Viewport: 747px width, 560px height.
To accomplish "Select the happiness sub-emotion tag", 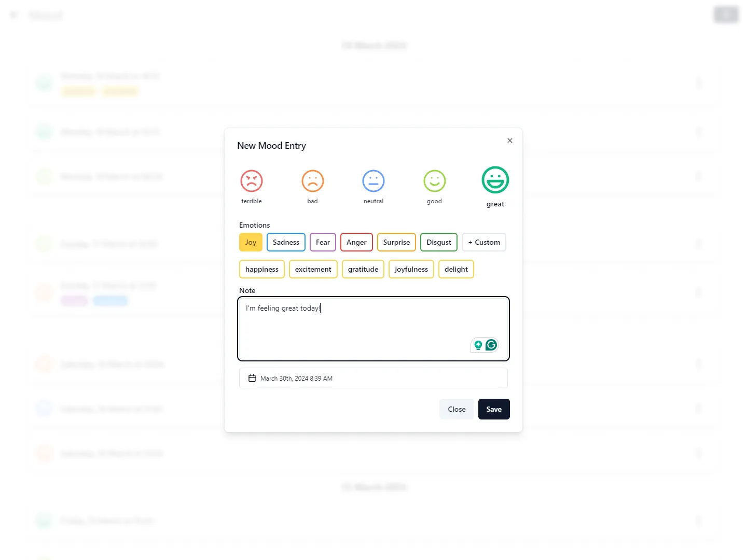I will point(261,269).
